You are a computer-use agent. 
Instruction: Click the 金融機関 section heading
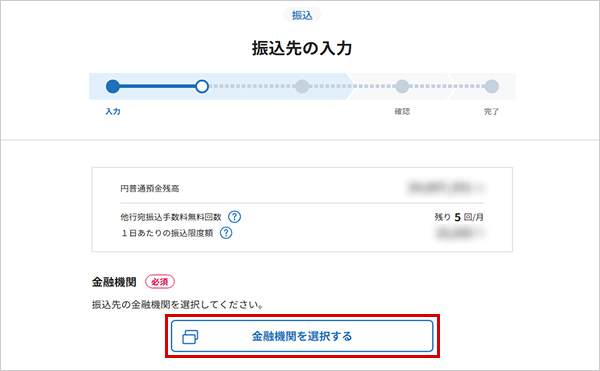114,282
